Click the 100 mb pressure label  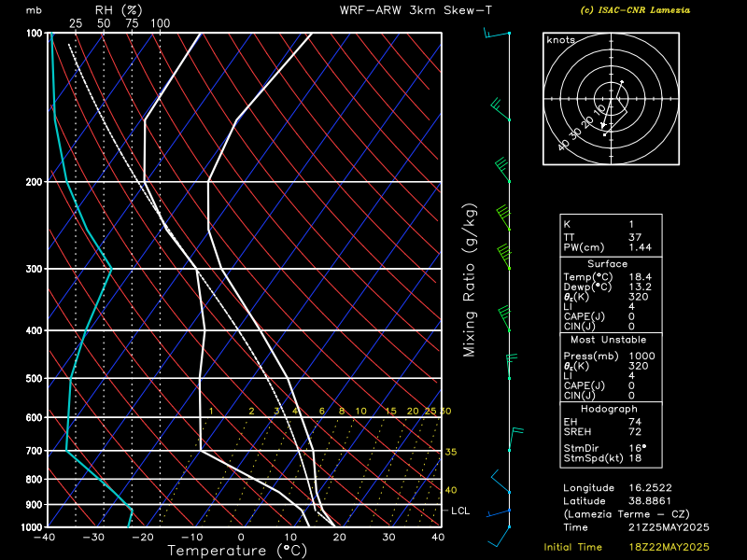coord(35,33)
